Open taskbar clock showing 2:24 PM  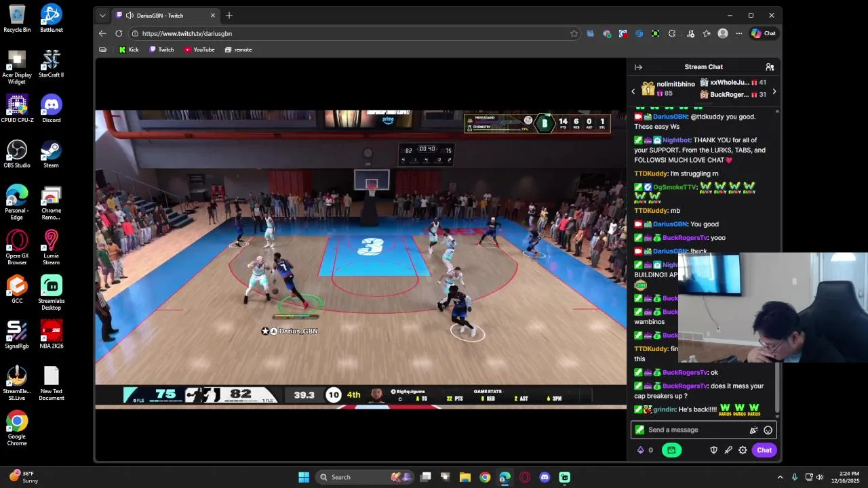click(845, 477)
